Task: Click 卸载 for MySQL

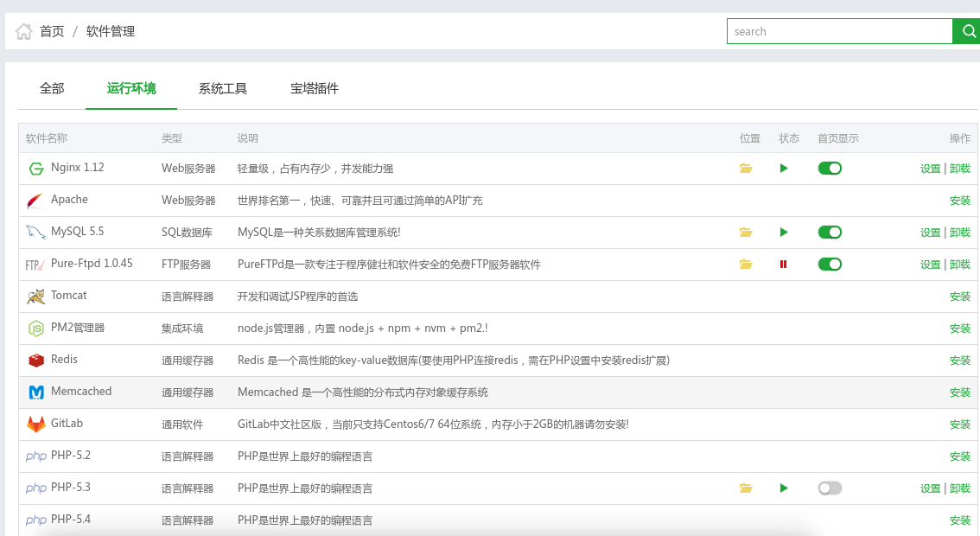Action: (960, 233)
